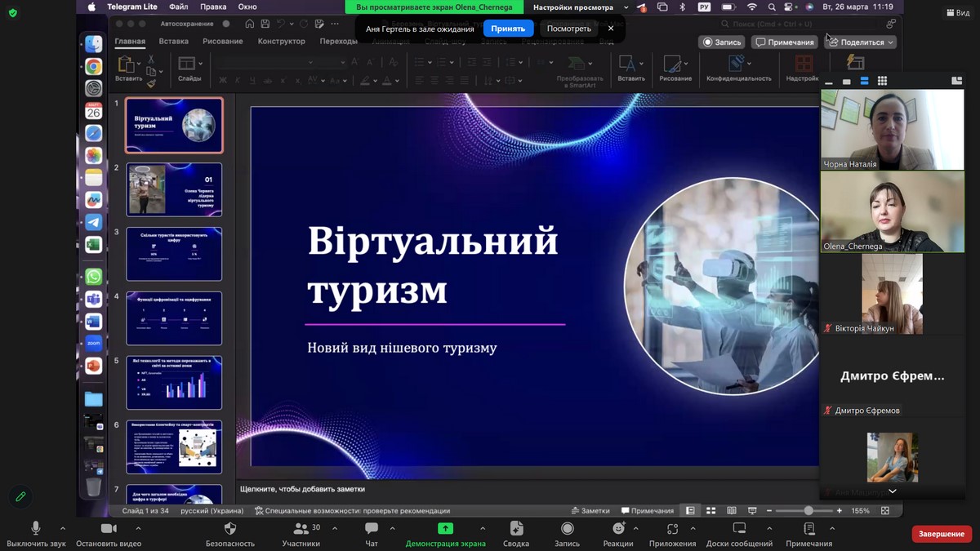Image resolution: width=980 pixels, height=551 pixels.
Task: Open the Reactions smiley menu
Action: click(x=618, y=529)
